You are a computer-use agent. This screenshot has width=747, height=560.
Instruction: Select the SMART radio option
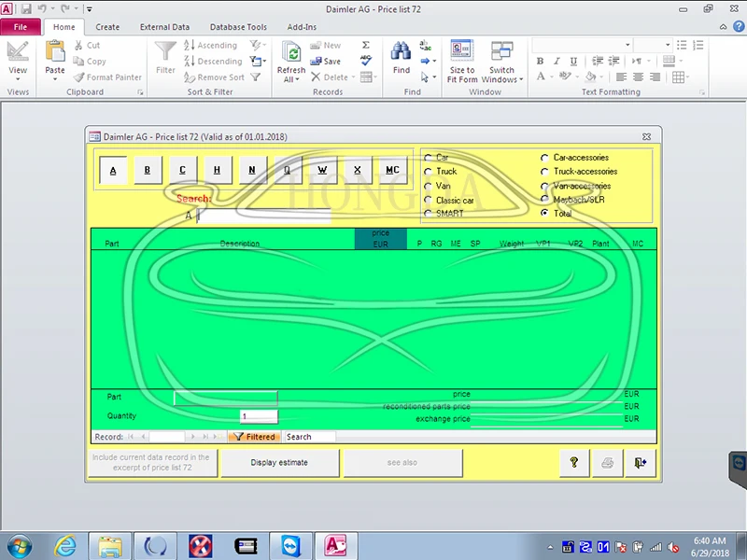pyautogui.click(x=428, y=214)
